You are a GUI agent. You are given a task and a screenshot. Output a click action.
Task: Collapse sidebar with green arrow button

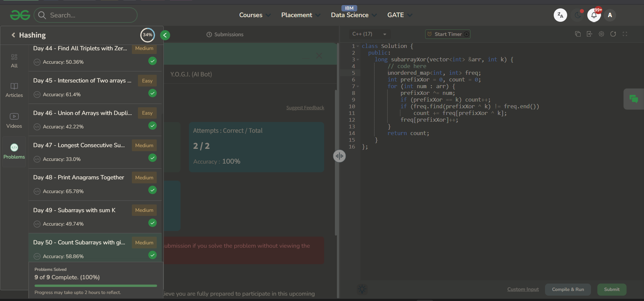tap(165, 35)
